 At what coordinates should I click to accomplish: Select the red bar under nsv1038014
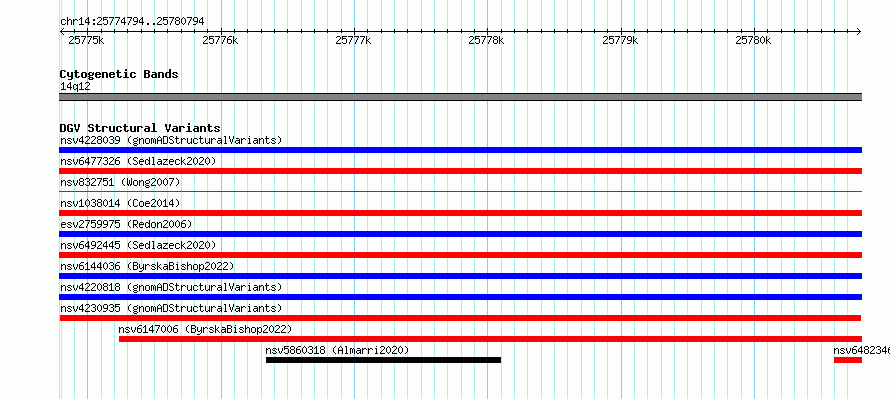click(x=460, y=213)
